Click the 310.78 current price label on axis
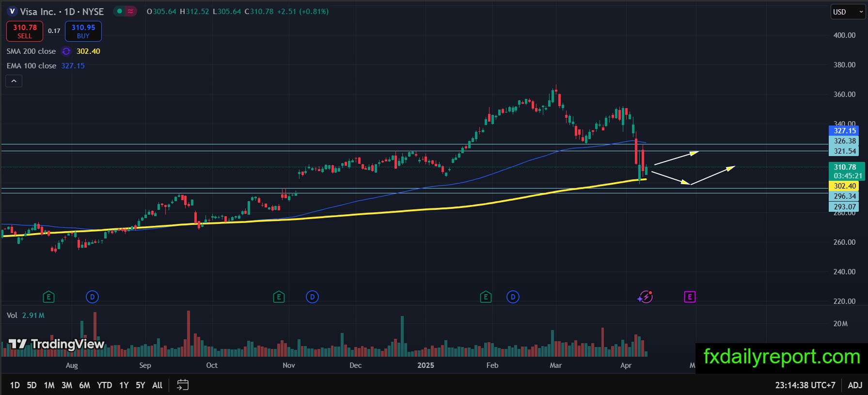The width and height of the screenshot is (868, 395). pyautogui.click(x=845, y=167)
